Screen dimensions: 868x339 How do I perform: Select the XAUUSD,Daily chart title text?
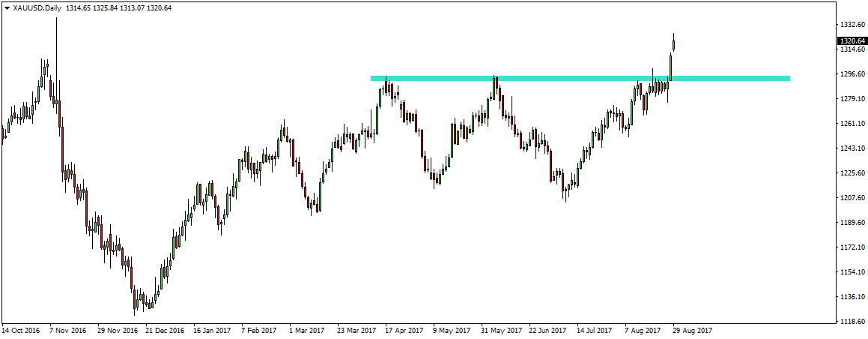coord(37,7)
